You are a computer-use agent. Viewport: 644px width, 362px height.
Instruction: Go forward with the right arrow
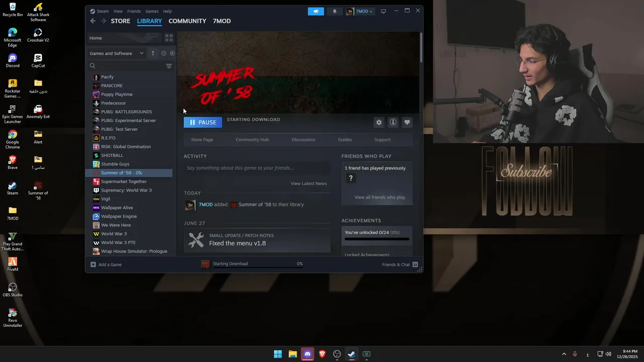(104, 21)
